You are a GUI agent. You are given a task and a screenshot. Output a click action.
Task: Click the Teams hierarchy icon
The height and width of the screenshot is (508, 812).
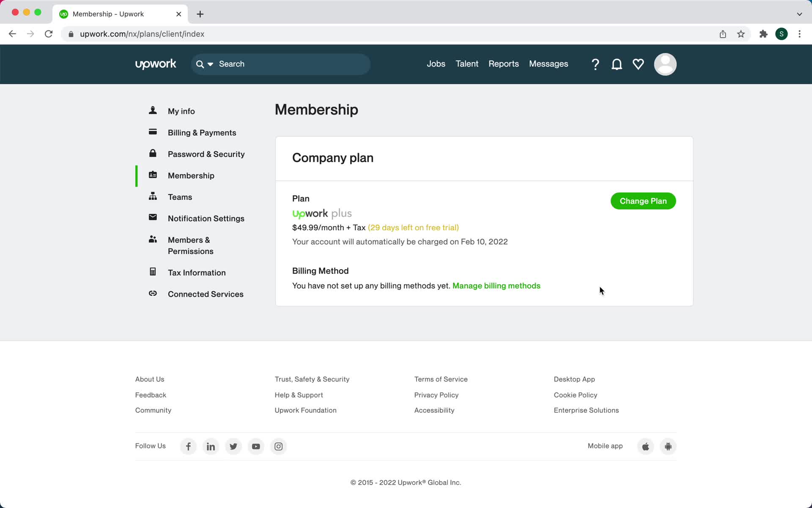pyautogui.click(x=153, y=196)
